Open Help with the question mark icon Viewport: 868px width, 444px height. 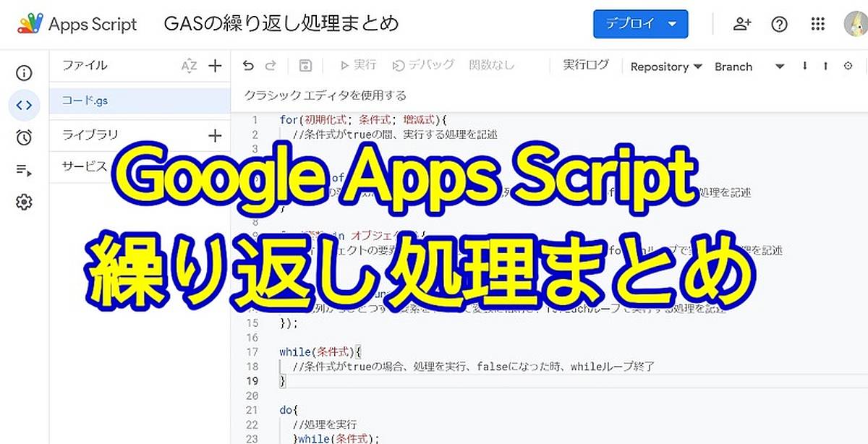point(779,24)
